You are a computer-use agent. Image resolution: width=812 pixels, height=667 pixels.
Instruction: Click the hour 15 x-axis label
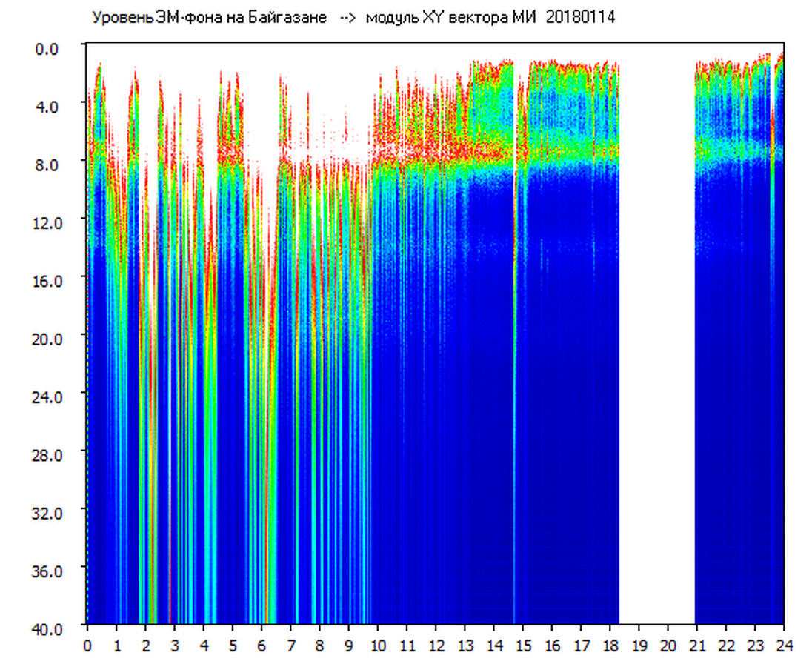coord(523,646)
